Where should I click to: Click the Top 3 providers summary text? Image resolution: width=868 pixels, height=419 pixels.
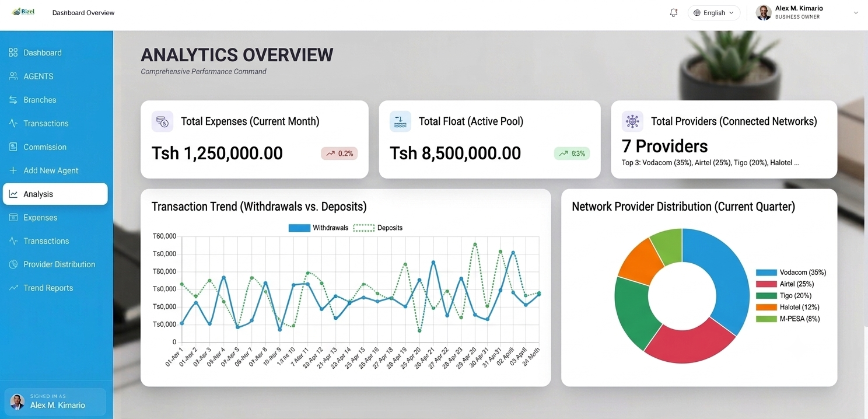pyautogui.click(x=710, y=163)
